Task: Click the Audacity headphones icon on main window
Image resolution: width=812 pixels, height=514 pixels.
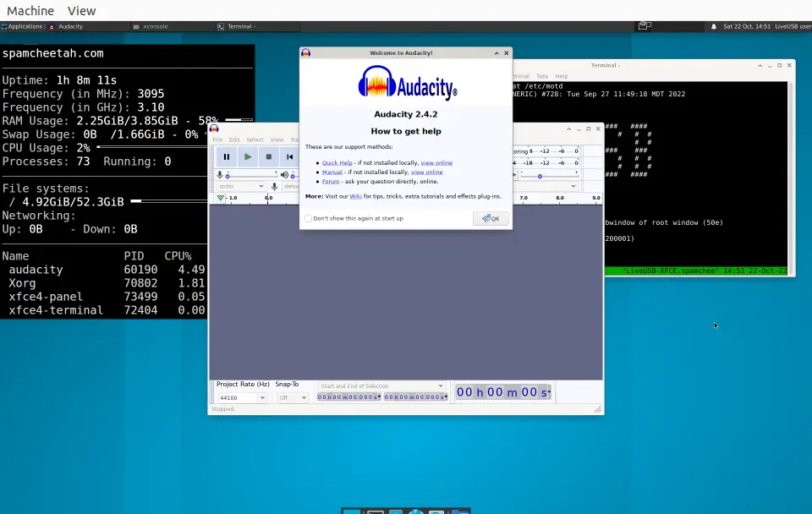Action: (x=214, y=128)
